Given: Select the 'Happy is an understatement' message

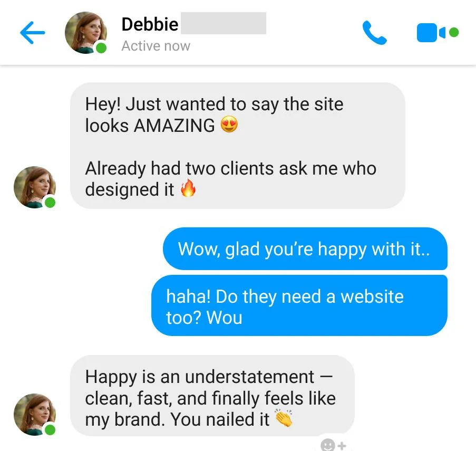Looking at the screenshot, I should click(x=212, y=396).
